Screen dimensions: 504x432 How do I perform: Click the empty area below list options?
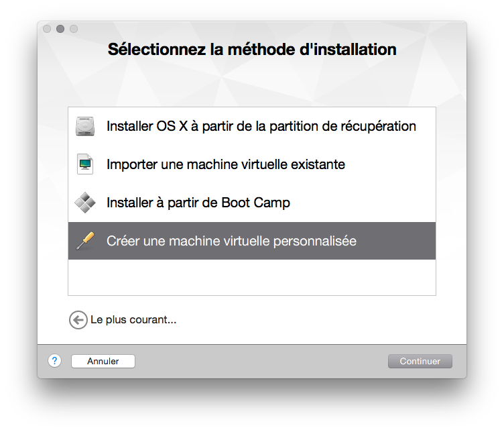pyautogui.click(x=252, y=277)
